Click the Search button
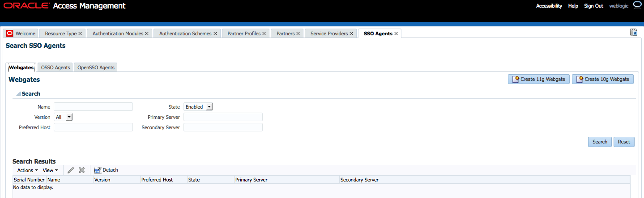Screen dimensions: 644x198 (600, 142)
